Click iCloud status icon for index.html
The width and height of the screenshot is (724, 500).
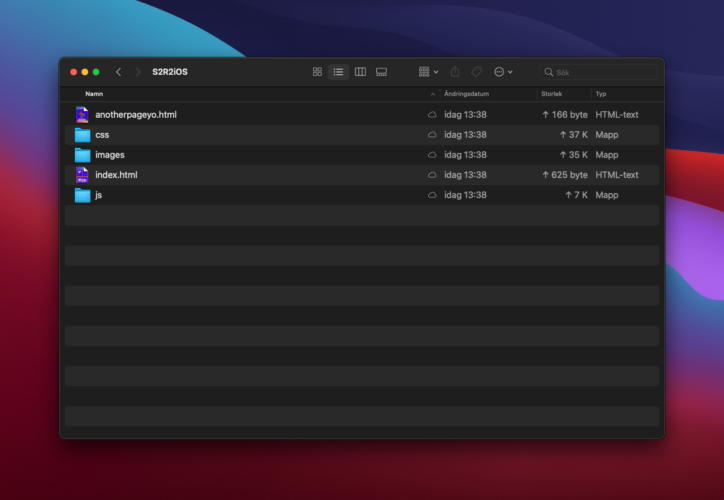tap(432, 175)
